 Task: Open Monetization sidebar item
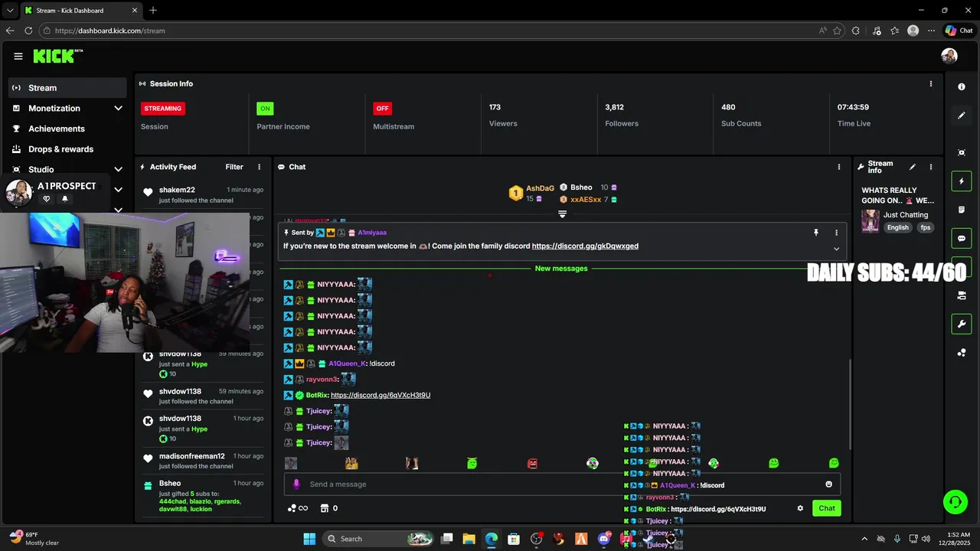(67, 109)
